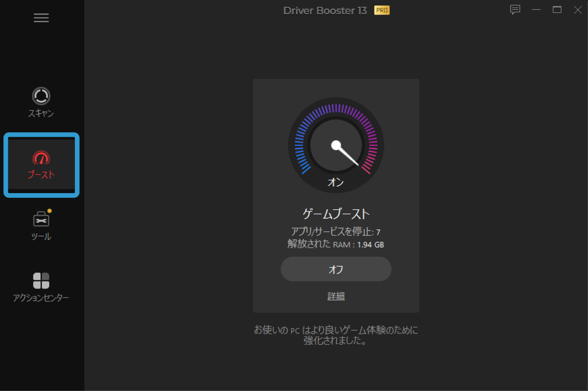The image size is (588, 391).
Task: Turn off Game Boost with オフ button
Action: (336, 269)
